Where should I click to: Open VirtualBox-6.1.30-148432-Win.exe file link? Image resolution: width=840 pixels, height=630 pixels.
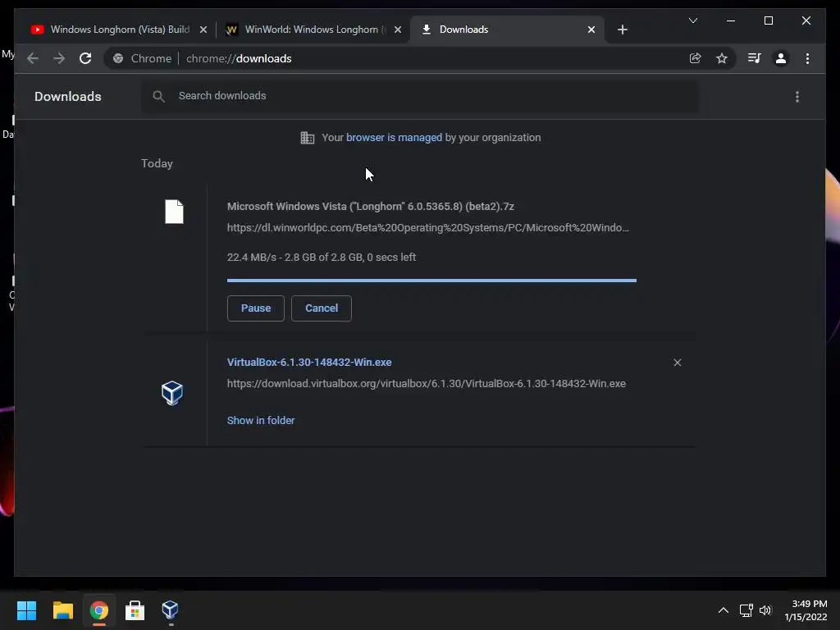pos(309,362)
